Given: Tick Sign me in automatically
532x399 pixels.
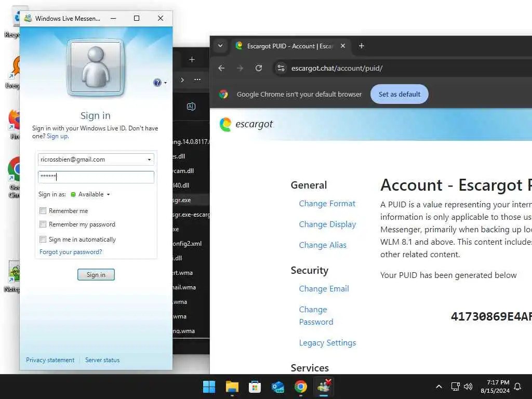Looking at the screenshot, I should point(43,240).
